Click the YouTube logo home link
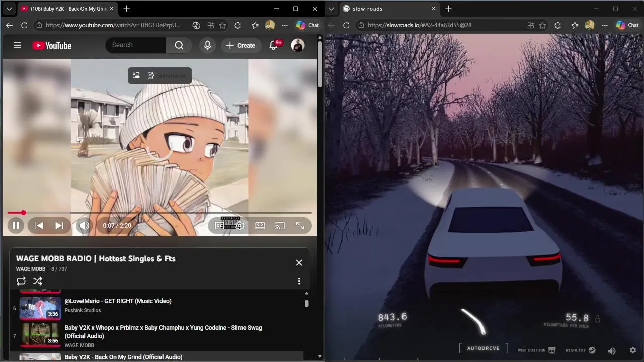This screenshot has height=362, width=644. (52, 45)
